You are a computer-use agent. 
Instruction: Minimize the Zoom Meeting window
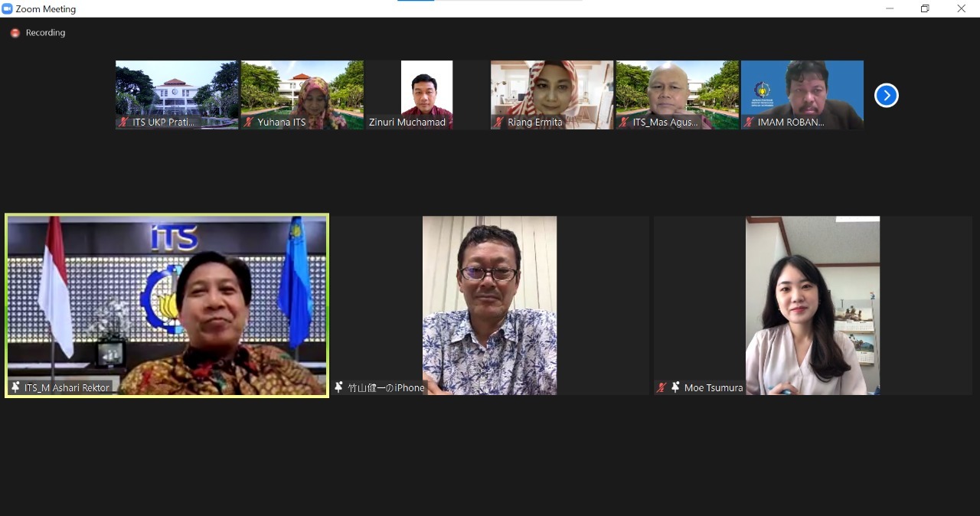[890, 9]
